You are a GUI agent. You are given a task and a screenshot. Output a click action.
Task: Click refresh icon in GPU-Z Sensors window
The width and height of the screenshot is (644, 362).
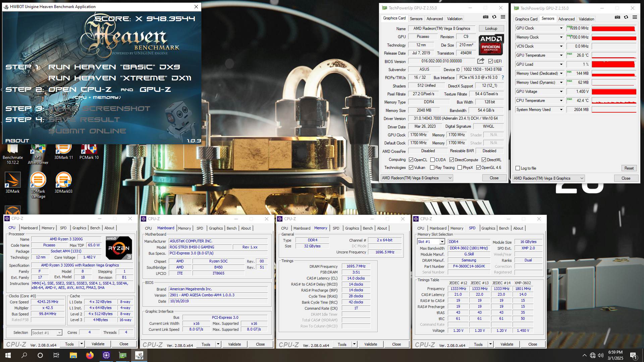point(626,17)
